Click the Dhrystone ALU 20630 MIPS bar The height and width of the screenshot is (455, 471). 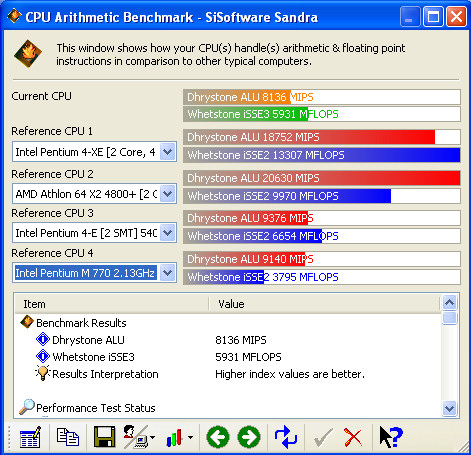(x=322, y=178)
